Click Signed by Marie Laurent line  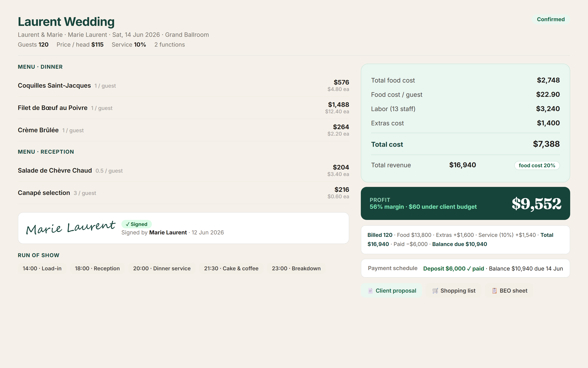tap(173, 232)
